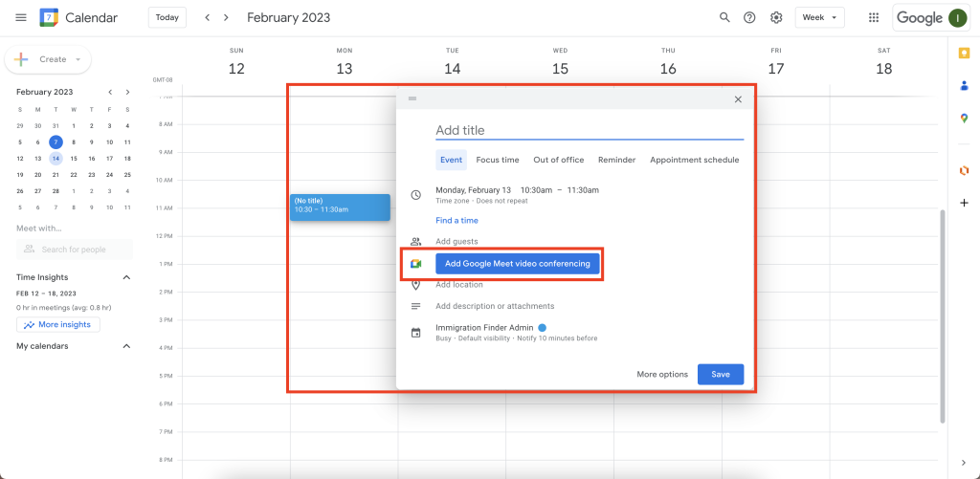This screenshot has width=980, height=479.
Task: Select the Out of office tab
Action: [x=558, y=160]
